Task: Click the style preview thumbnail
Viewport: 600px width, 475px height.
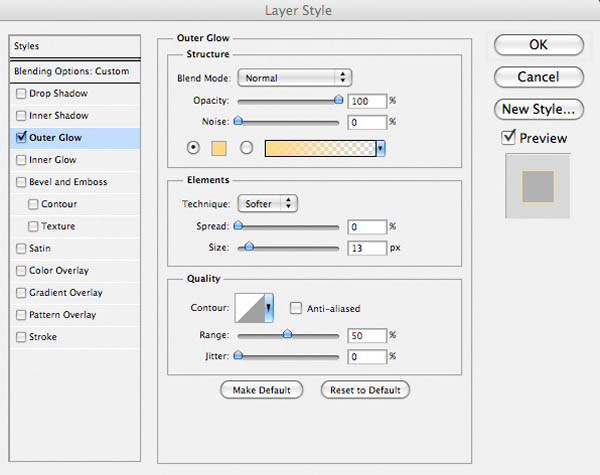Action: pos(538,186)
